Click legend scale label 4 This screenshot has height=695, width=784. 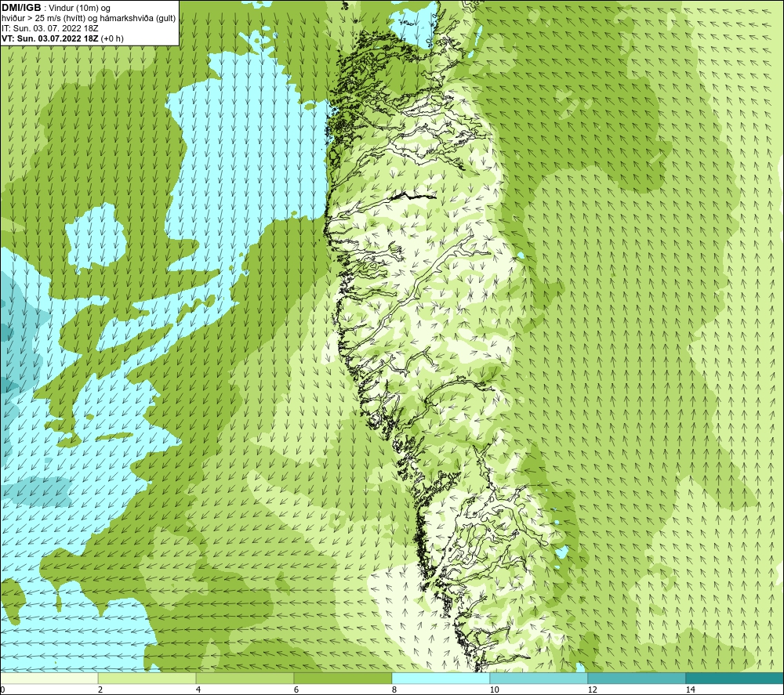pos(198,690)
